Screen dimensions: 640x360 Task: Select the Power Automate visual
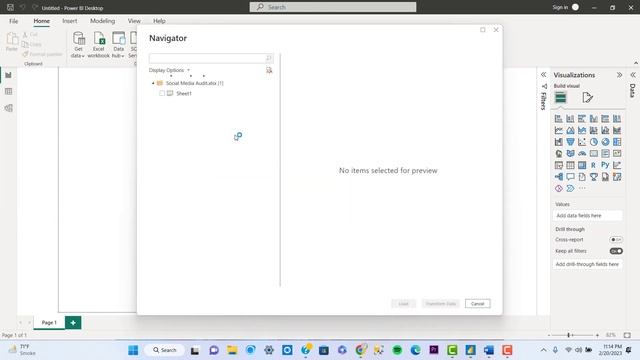[x=570, y=188]
